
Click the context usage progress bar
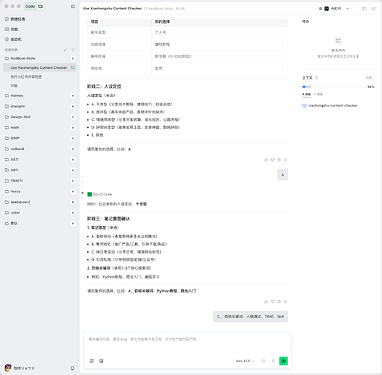pyautogui.click(x=333, y=87)
